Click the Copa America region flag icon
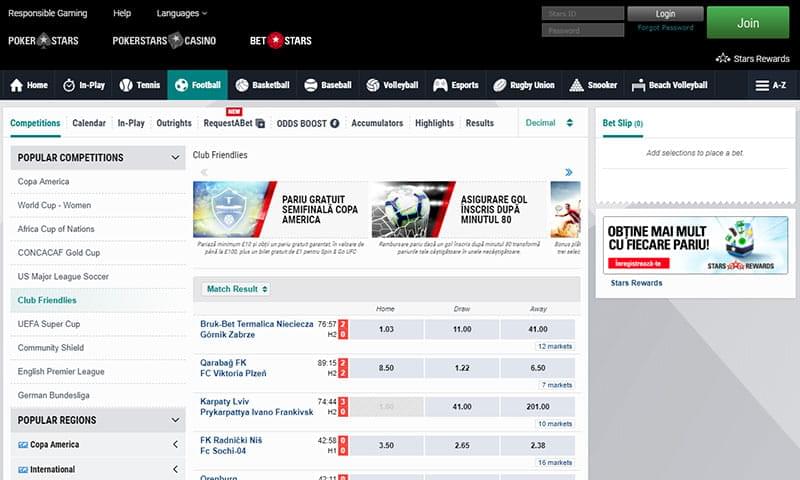This screenshot has height=480, width=800. pyautogui.click(x=23, y=445)
